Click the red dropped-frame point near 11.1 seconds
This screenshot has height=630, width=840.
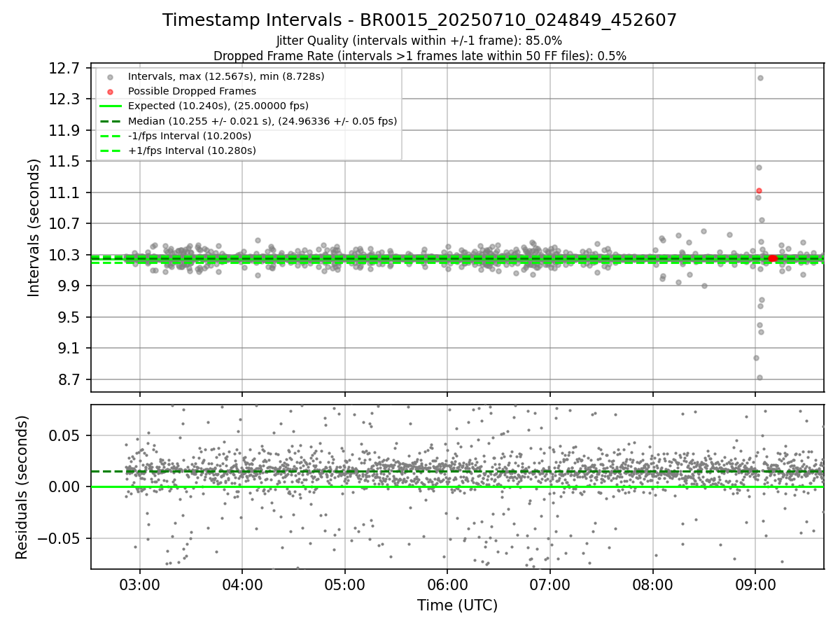point(759,190)
